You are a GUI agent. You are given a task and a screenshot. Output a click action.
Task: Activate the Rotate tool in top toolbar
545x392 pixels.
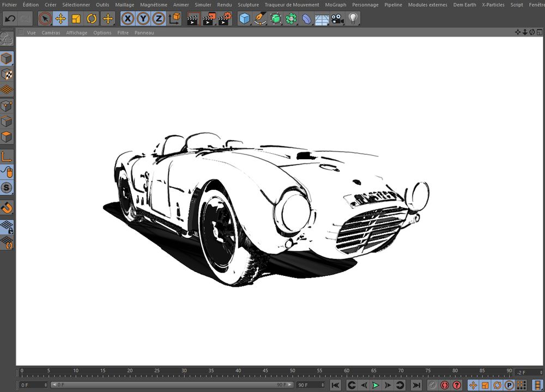(x=92, y=19)
